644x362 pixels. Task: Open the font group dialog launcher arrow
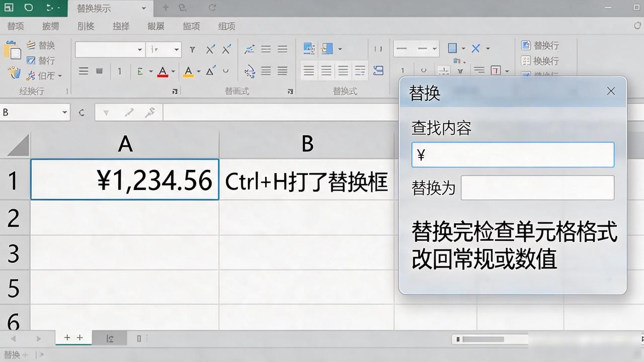click(x=175, y=91)
